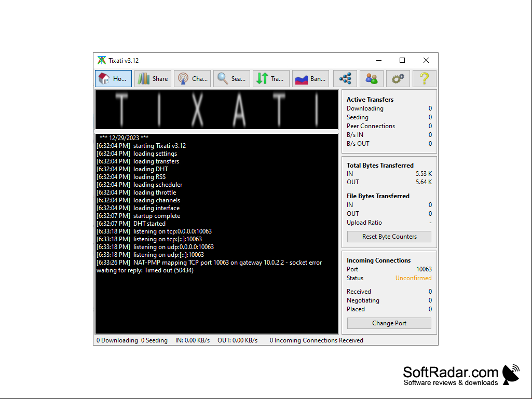Click the Change Port button
Image resolution: width=532 pixels, height=399 pixels.
pos(389,323)
